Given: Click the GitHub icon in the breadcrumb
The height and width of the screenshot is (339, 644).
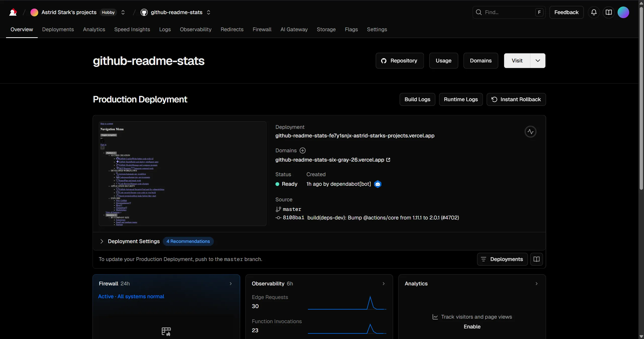Looking at the screenshot, I should (x=144, y=12).
